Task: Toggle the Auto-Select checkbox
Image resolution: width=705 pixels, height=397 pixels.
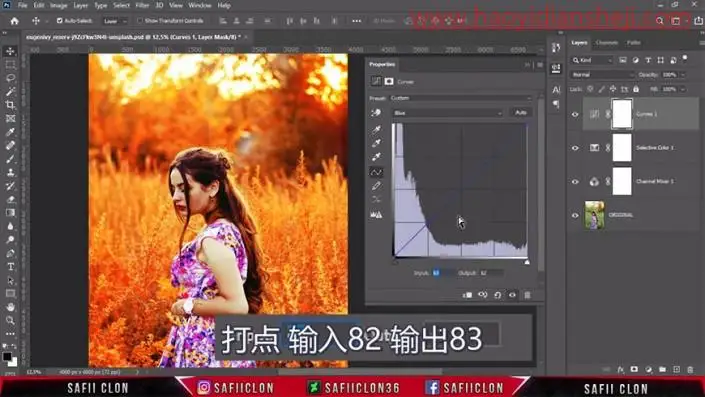Action: (x=59, y=21)
